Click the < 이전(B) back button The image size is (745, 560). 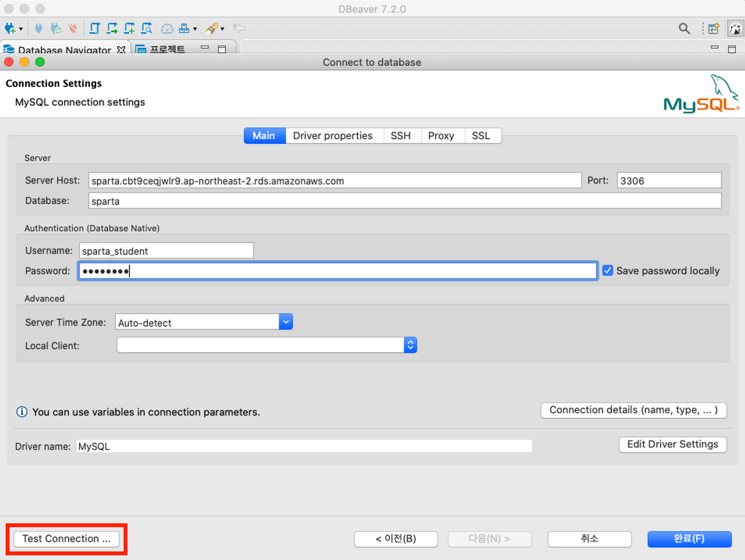point(396,539)
